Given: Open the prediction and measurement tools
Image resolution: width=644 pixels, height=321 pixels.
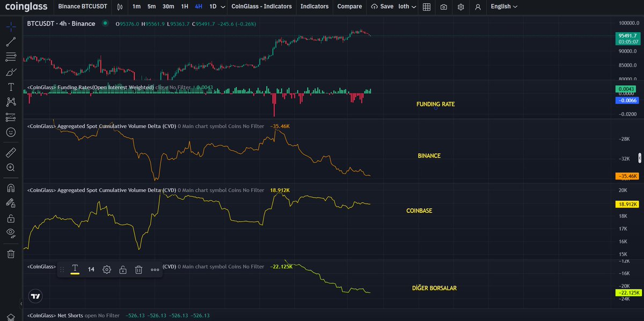Looking at the screenshot, I should coord(11,116).
